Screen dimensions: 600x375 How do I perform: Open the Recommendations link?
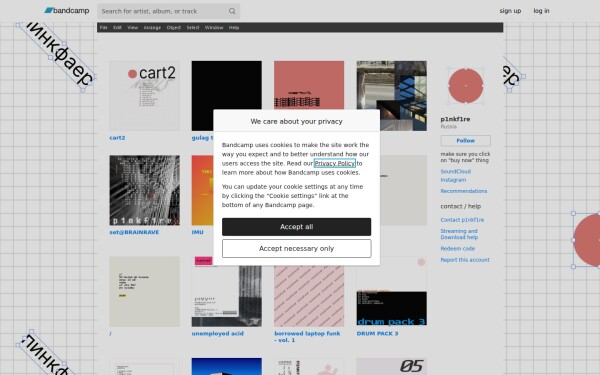pyautogui.click(x=464, y=191)
